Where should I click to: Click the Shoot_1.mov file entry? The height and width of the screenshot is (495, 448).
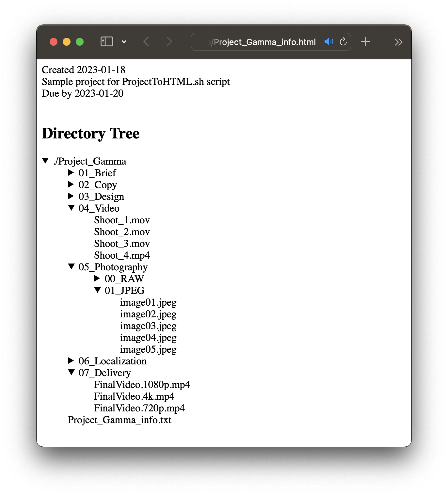(x=122, y=220)
